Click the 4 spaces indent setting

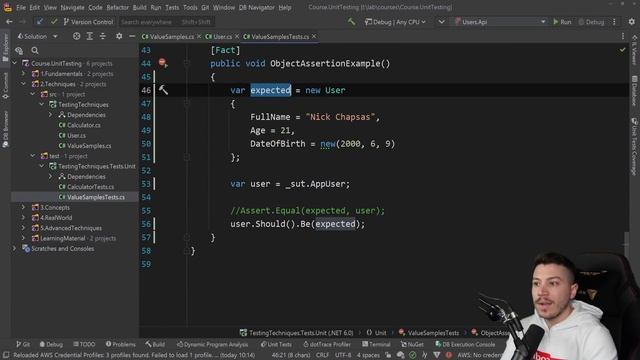[368, 355]
